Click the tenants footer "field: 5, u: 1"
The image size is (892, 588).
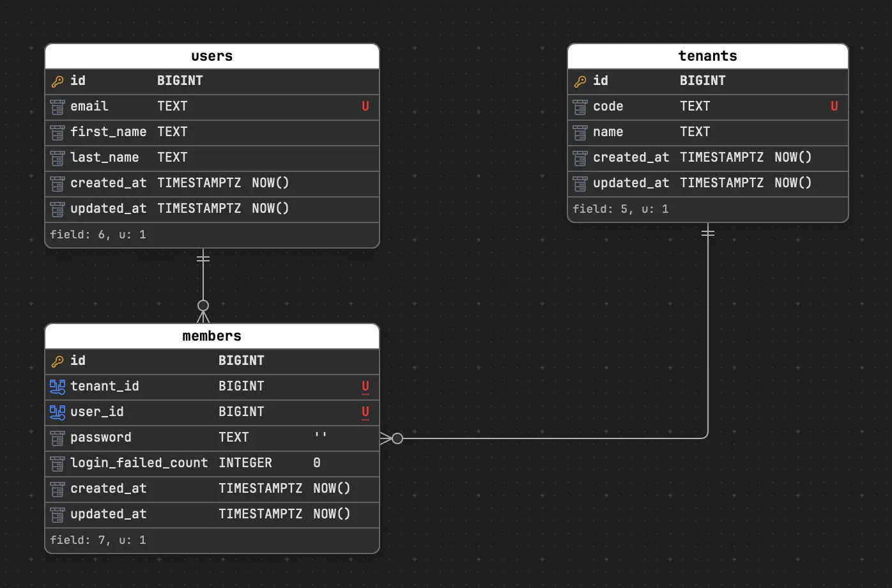click(620, 209)
